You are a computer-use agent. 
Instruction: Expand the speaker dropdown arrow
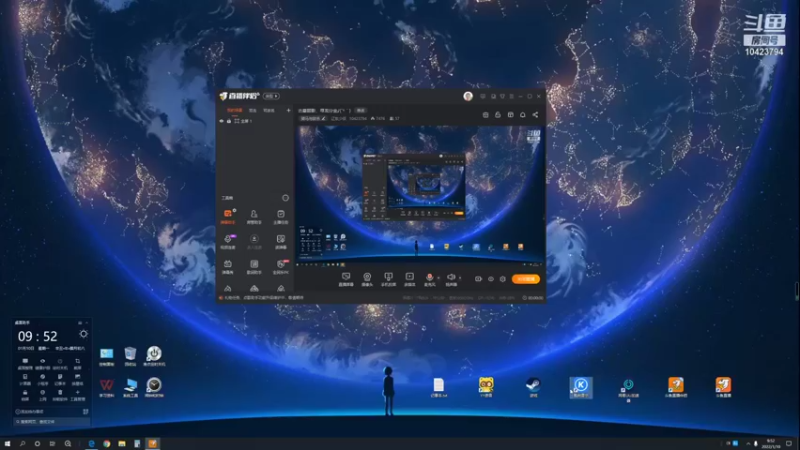tap(460, 278)
